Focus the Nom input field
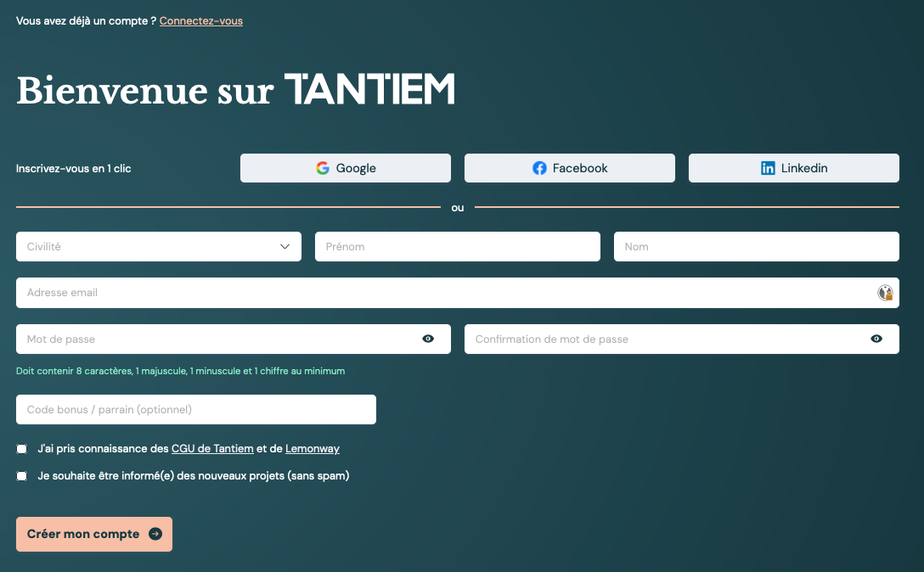 (x=756, y=246)
